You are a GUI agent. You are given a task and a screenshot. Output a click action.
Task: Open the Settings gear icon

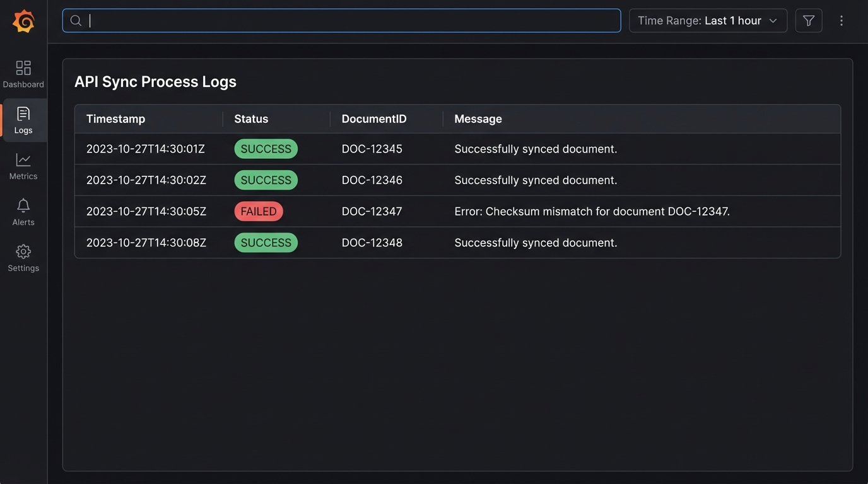tap(23, 251)
